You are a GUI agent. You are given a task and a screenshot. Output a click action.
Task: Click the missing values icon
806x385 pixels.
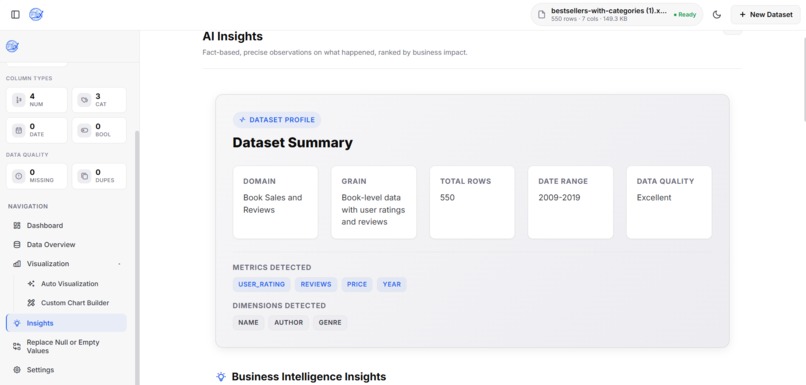pos(19,176)
